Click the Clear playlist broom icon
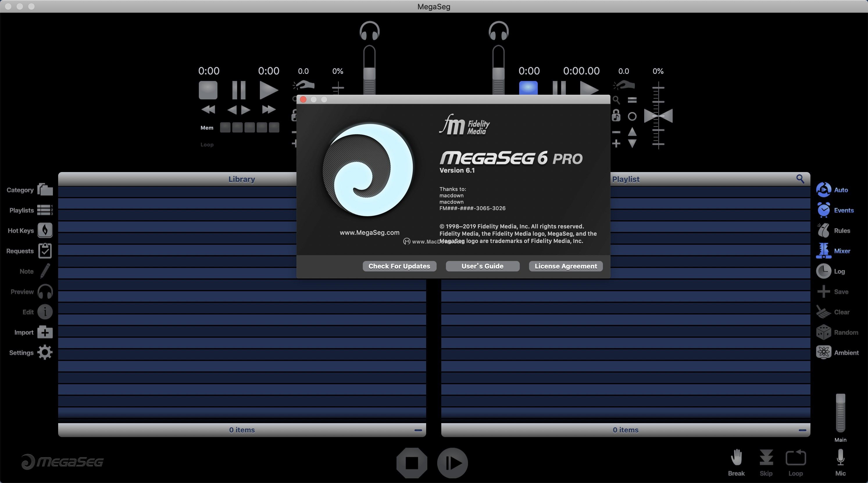 pyautogui.click(x=824, y=312)
